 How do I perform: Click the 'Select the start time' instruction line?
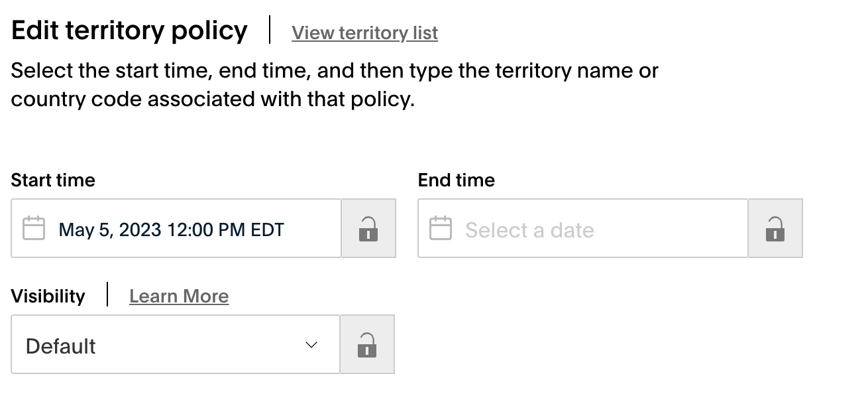click(335, 70)
